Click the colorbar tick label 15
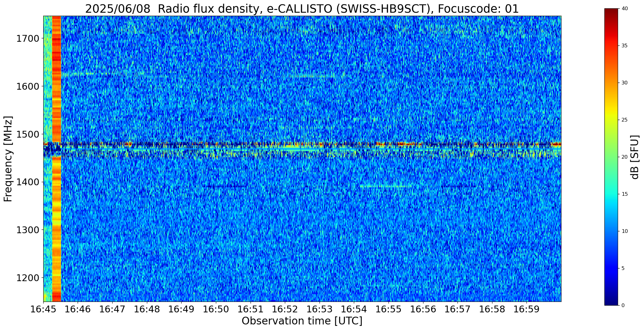Image resolution: width=644 pixels, height=330 pixels. pos(625,194)
